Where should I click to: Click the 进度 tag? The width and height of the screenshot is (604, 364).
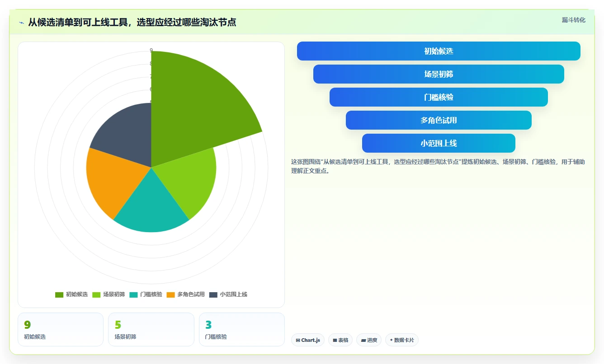[369, 340]
